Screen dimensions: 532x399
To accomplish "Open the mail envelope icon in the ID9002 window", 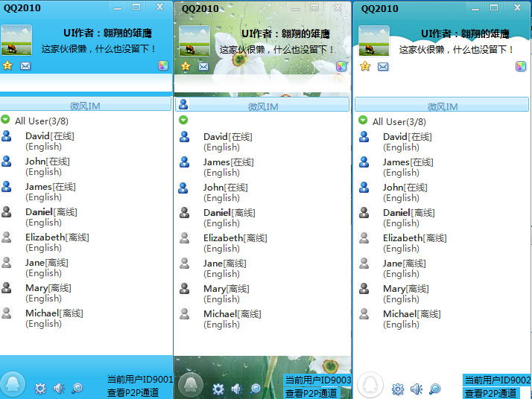I will pos(383,66).
